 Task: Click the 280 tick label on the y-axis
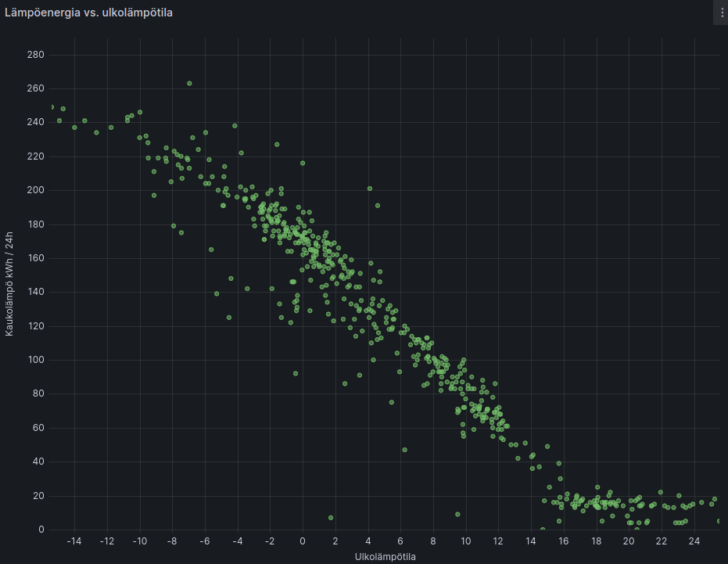(36, 55)
